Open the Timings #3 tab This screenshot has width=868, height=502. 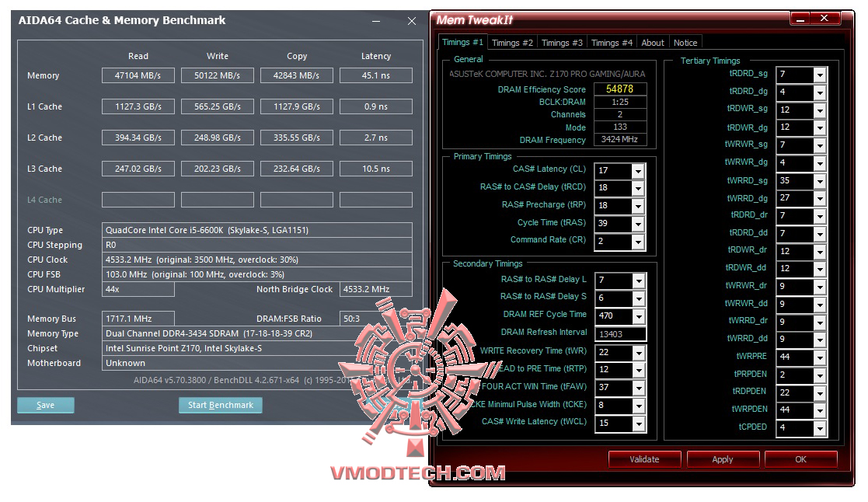coord(561,42)
